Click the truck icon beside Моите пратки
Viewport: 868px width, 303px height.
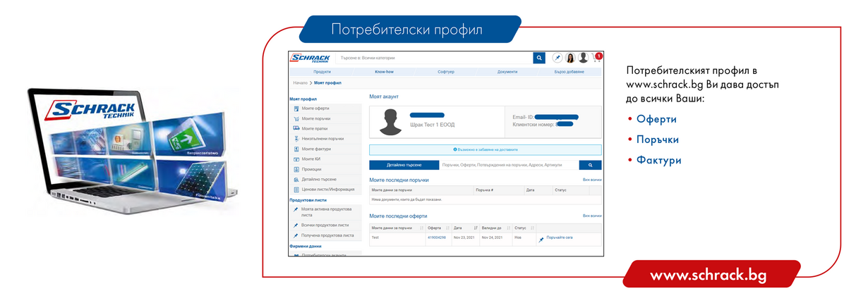296,128
